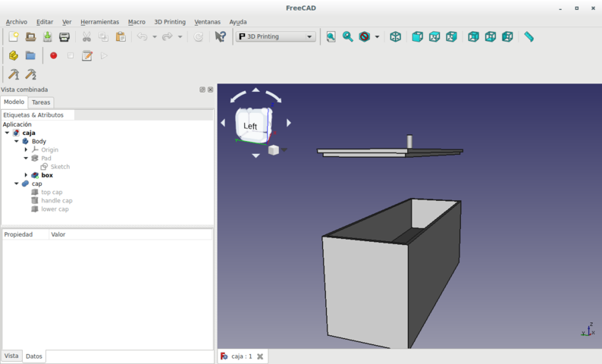The image size is (602, 364).
Task: Open the redo history dropdown arrow
Action: tap(180, 37)
